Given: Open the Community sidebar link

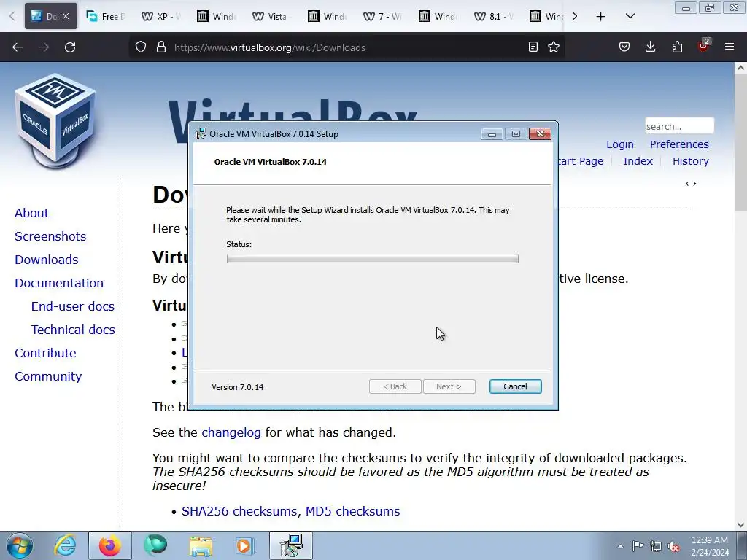Looking at the screenshot, I should pos(48,376).
